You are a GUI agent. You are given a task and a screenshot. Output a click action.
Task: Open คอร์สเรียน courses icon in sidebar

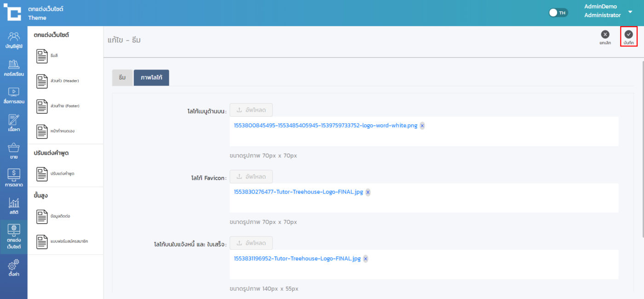(14, 68)
